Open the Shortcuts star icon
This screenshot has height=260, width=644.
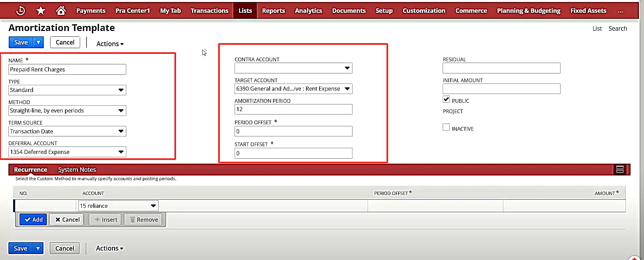point(41,11)
